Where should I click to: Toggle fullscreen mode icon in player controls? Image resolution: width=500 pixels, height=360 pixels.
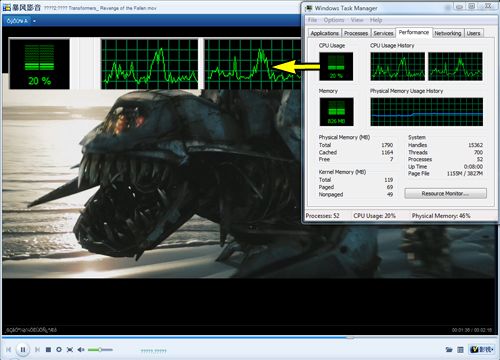click(x=70, y=349)
